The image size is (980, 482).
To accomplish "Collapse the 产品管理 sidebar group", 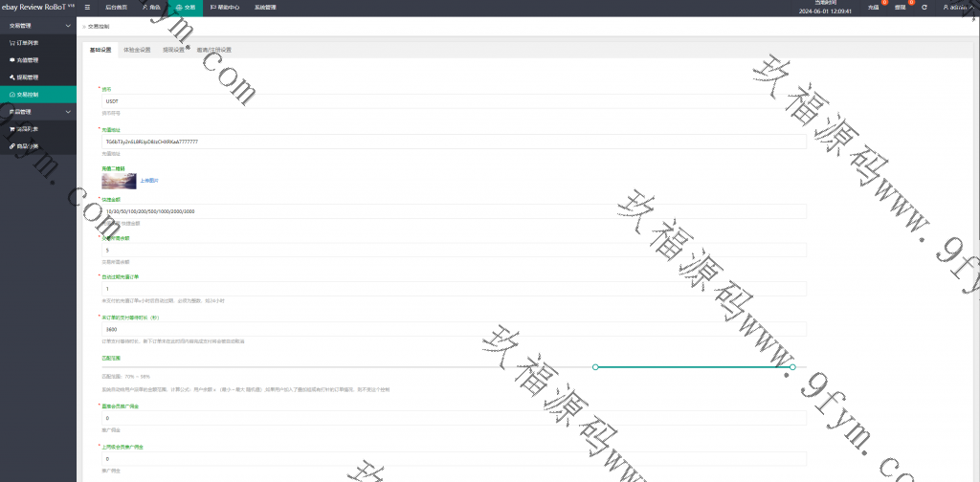I will [x=38, y=112].
